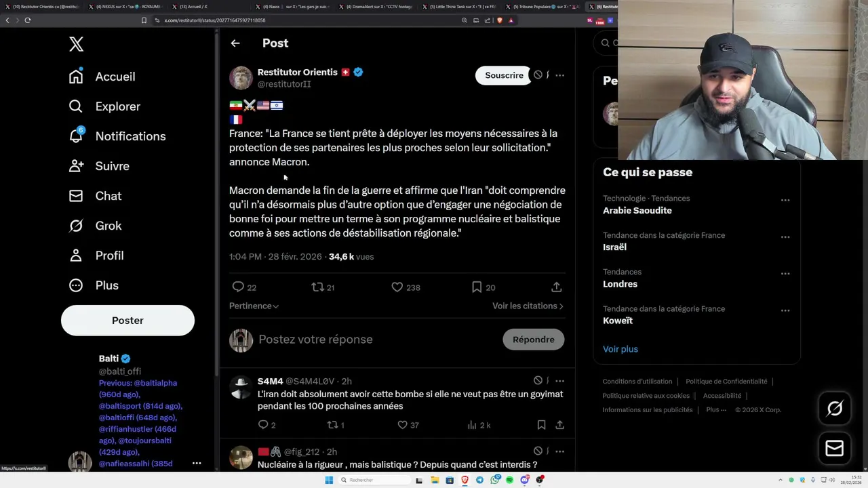This screenshot has height=488, width=868.
Task: Click Voir plus under trends
Action: click(x=620, y=349)
